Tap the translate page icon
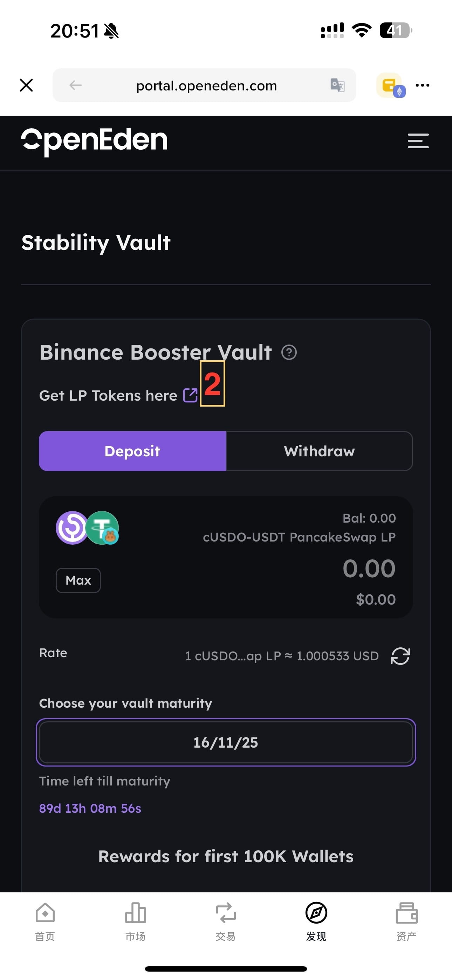This screenshot has height=980, width=452. 337,85
